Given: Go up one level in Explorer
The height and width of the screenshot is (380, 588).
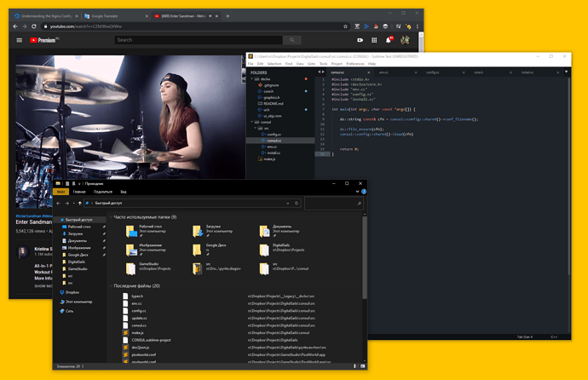Looking at the screenshot, I should click(x=79, y=204).
